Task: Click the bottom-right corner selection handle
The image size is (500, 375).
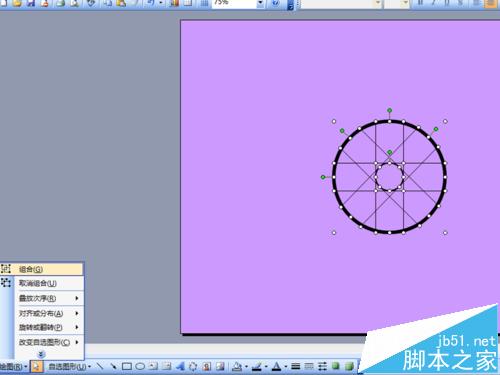Action: tap(445, 233)
